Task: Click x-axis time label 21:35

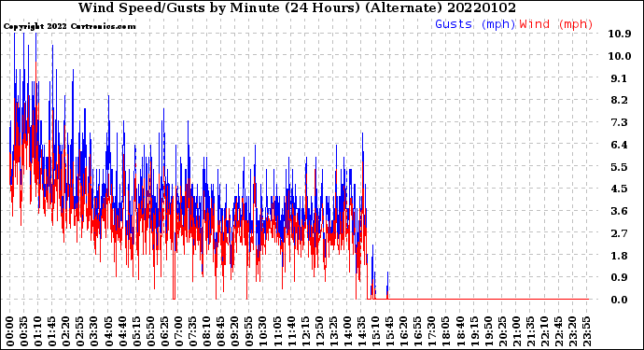Action: 530,331
